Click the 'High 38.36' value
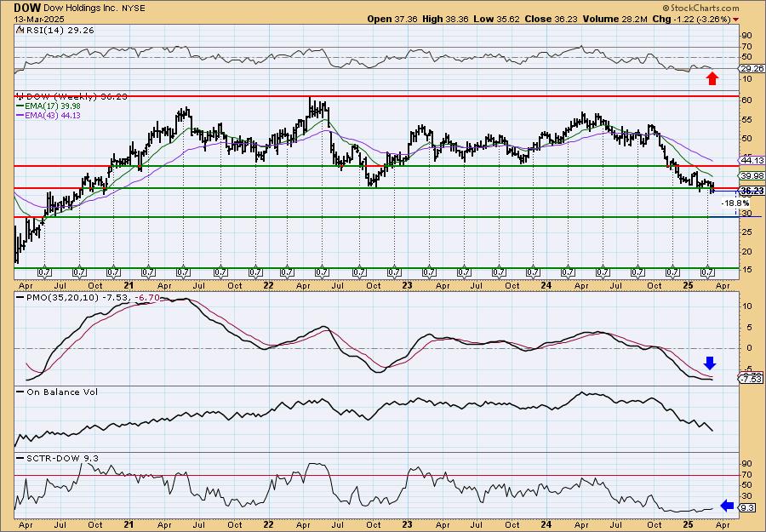This screenshot has width=766, height=532. pos(445,19)
